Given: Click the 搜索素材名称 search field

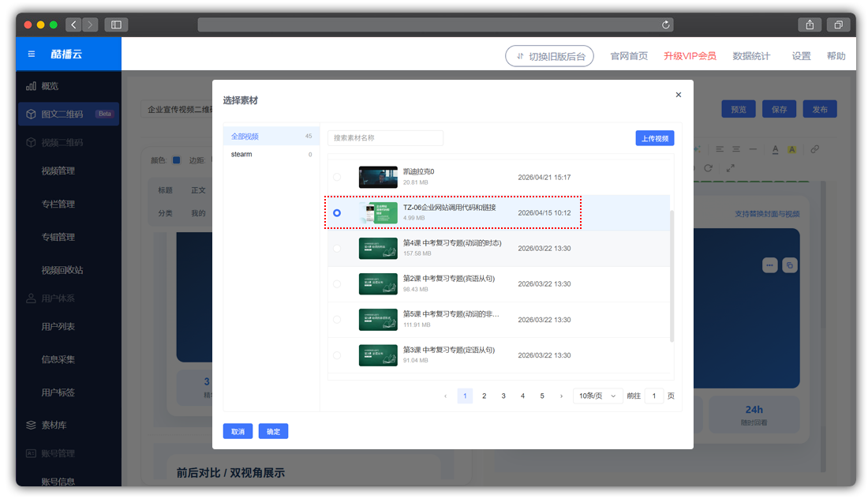Looking at the screenshot, I should 385,138.
